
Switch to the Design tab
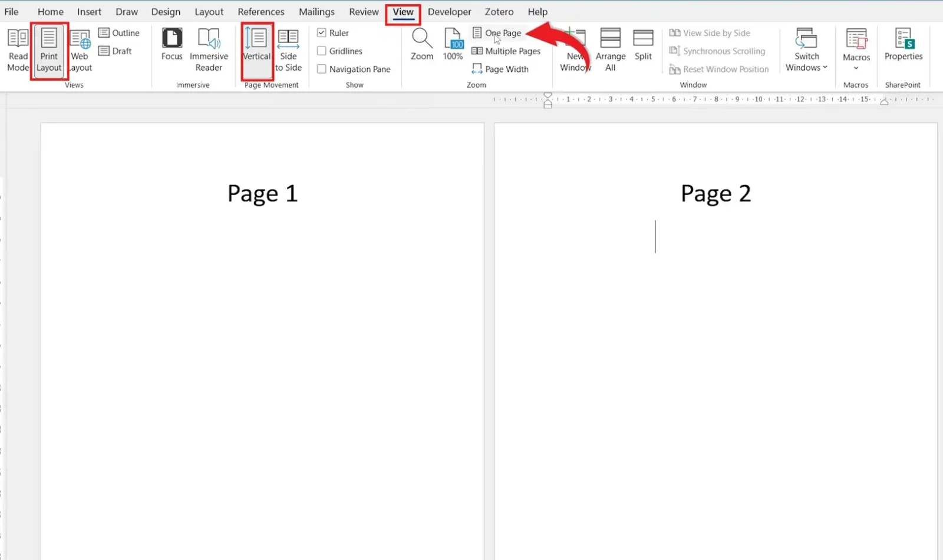point(166,12)
